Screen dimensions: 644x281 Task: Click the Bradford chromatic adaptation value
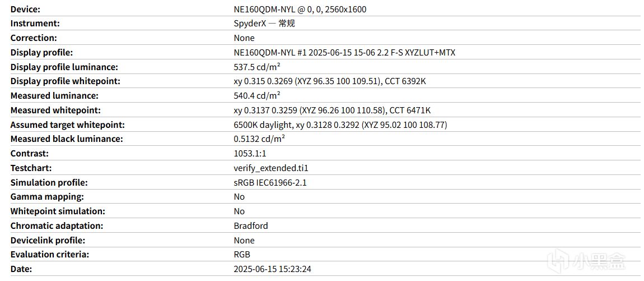click(x=251, y=226)
